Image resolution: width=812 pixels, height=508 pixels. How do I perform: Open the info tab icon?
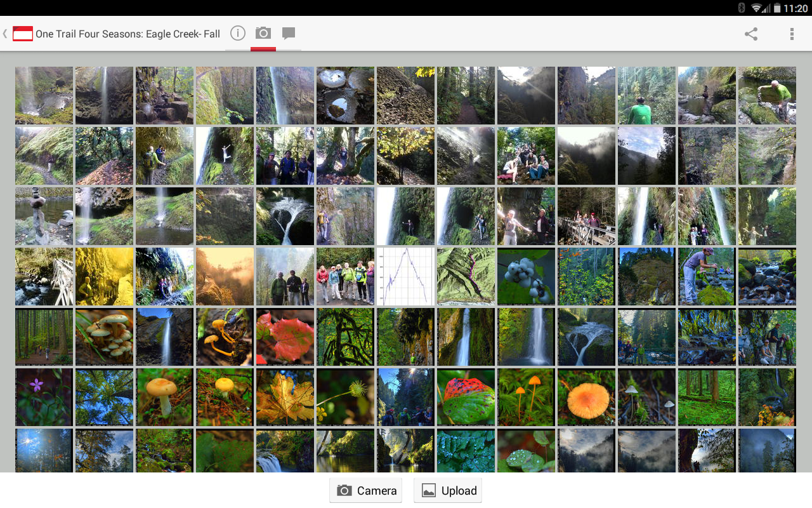pyautogui.click(x=238, y=33)
